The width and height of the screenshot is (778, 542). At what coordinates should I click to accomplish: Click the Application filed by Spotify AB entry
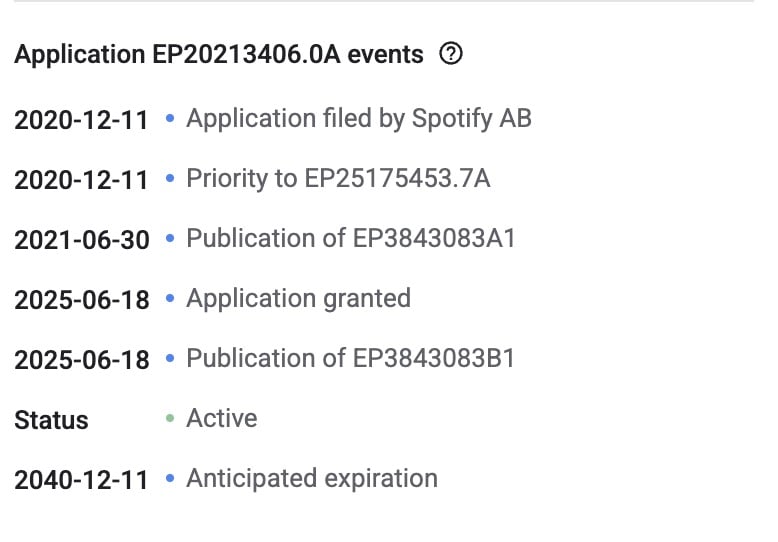pos(359,119)
